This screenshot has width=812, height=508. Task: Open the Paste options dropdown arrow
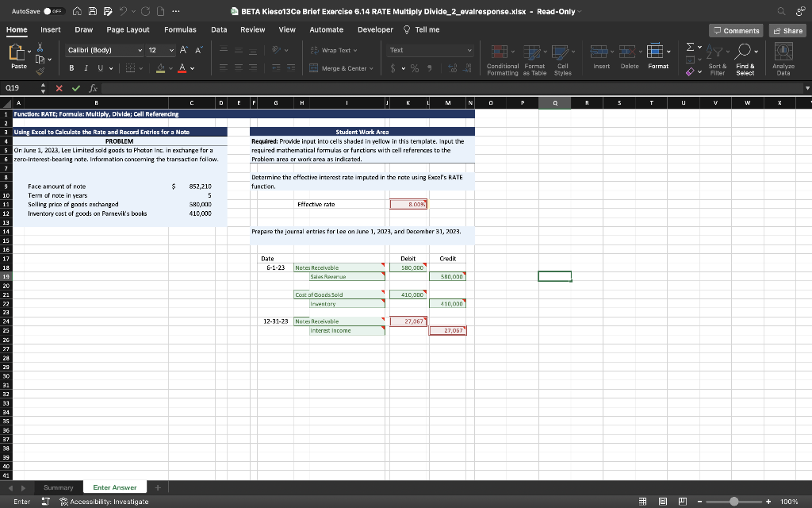tap(29, 52)
